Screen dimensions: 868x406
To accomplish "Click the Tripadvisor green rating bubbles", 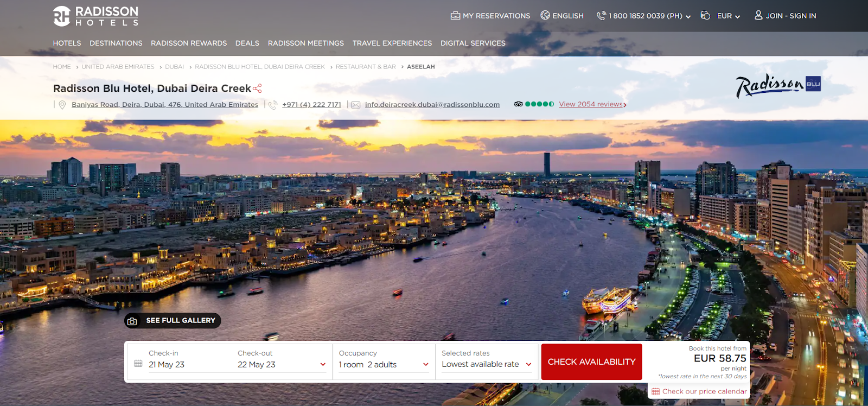I will (540, 104).
